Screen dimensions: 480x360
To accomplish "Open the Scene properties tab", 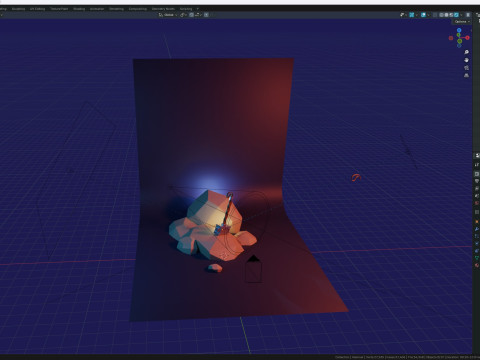I will 477,196.
